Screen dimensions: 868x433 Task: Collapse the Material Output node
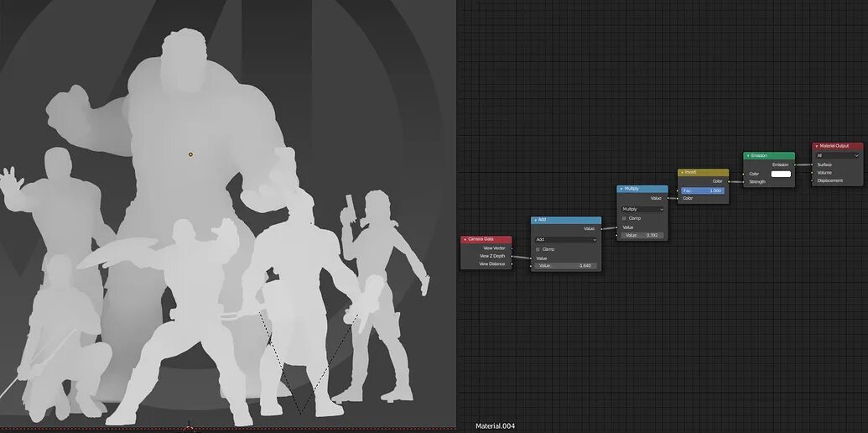click(x=817, y=146)
